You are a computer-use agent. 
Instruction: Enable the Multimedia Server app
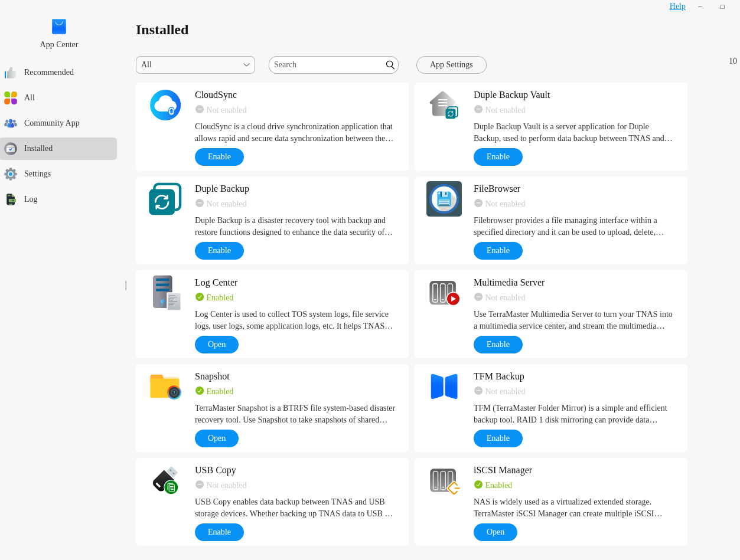(498, 345)
